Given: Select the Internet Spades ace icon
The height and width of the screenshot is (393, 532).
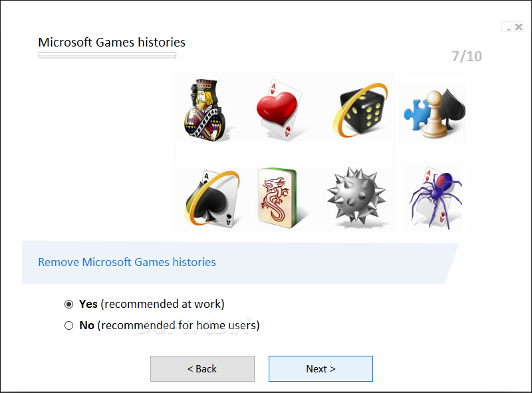Looking at the screenshot, I should coord(212,199).
